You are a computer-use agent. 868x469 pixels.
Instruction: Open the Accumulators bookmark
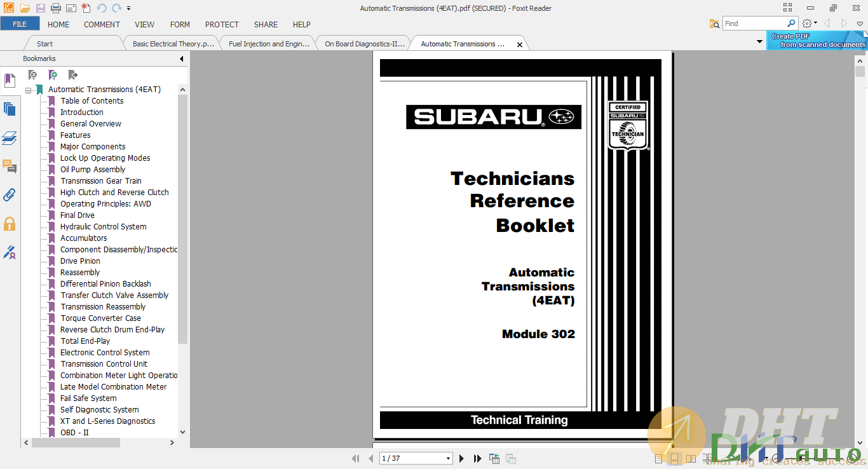click(83, 238)
